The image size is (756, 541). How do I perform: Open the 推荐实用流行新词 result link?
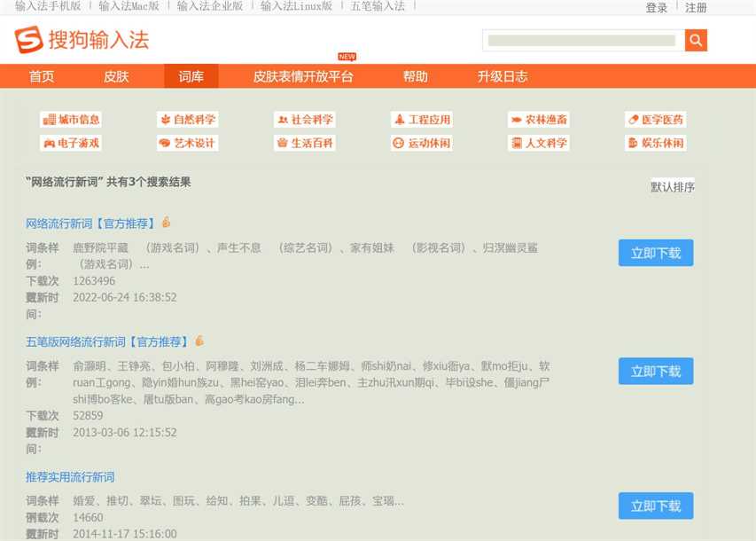70,477
